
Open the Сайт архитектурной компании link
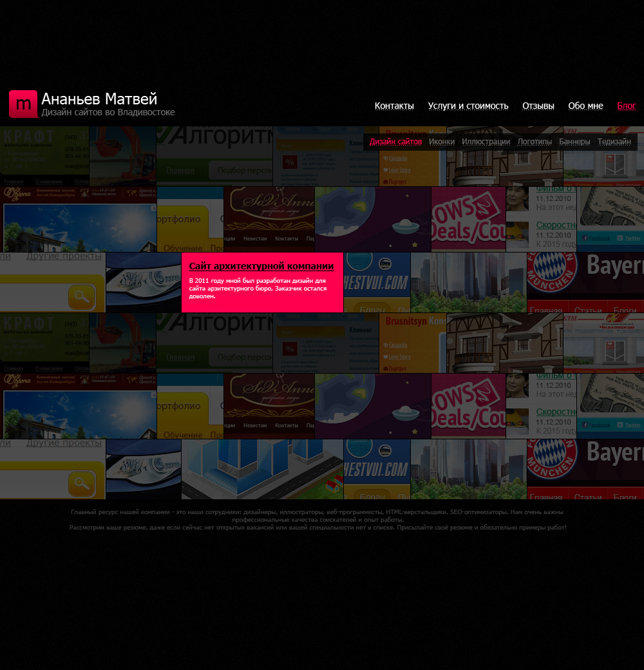point(261,266)
